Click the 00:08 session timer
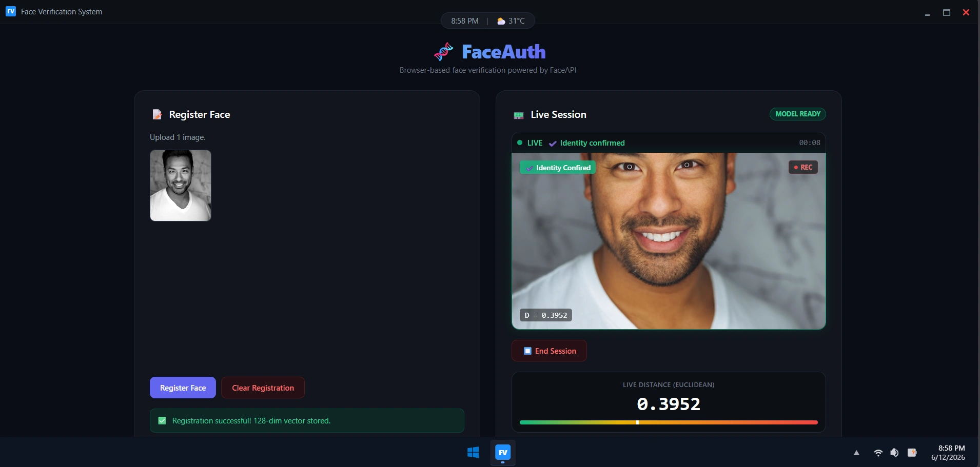 click(810, 143)
